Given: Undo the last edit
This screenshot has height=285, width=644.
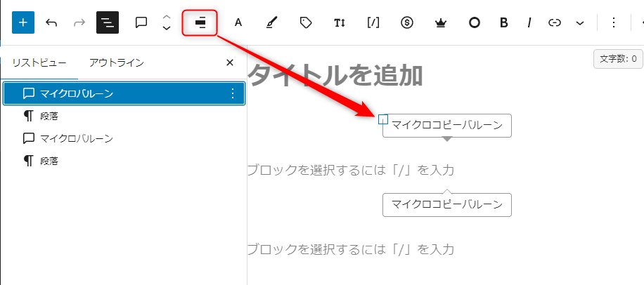Looking at the screenshot, I should click(x=51, y=22).
